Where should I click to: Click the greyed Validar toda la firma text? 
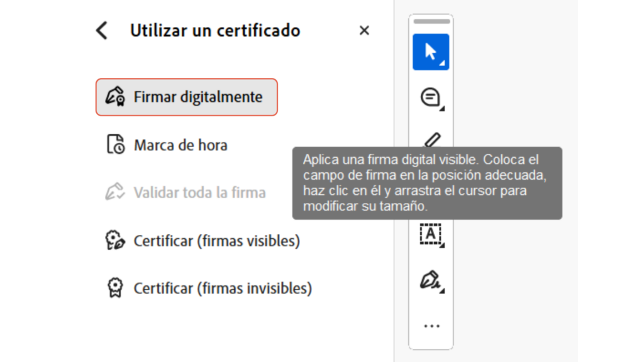(x=199, y=193)
